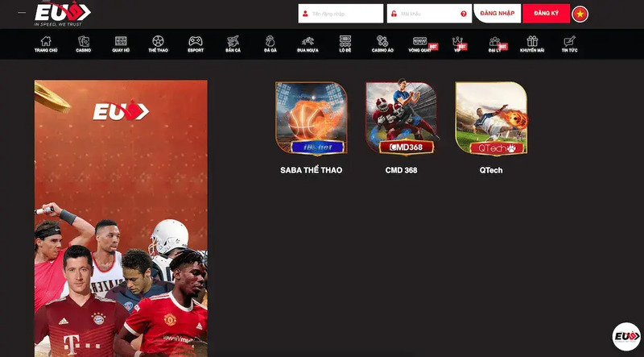Click the password help question mark icon

[464, 14]
